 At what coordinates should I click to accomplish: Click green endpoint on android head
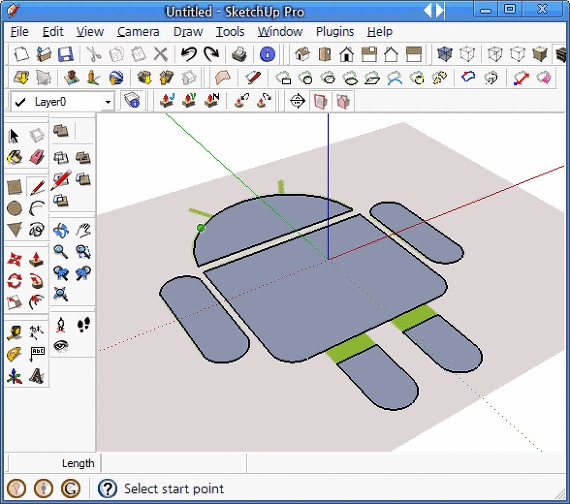pyautogui.click(x=201, y=228)
